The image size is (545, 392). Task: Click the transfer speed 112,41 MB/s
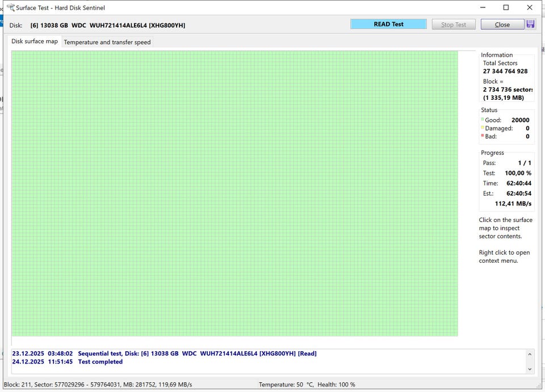pos(513,204)
